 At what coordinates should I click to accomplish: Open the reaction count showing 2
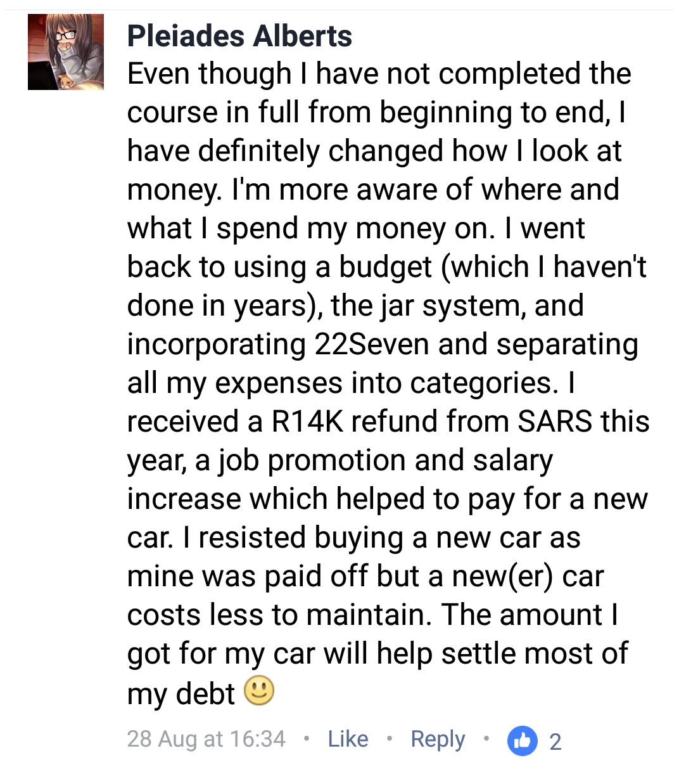coord(555,741)
